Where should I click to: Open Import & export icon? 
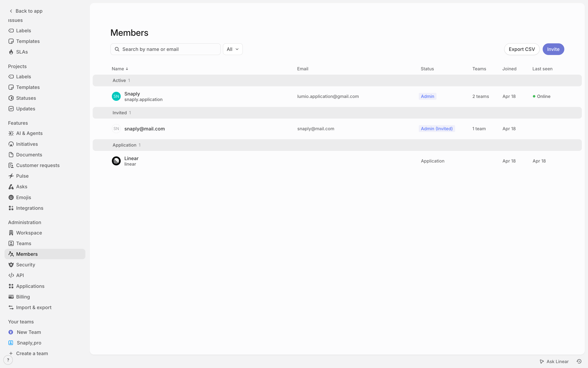(x=11, y=307)
